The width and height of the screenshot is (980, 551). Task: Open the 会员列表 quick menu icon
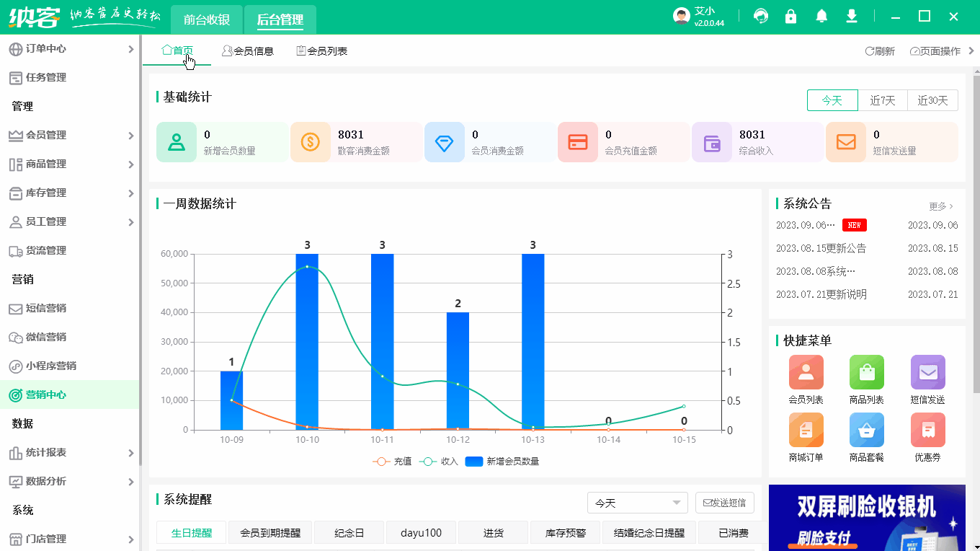[806, 371]
